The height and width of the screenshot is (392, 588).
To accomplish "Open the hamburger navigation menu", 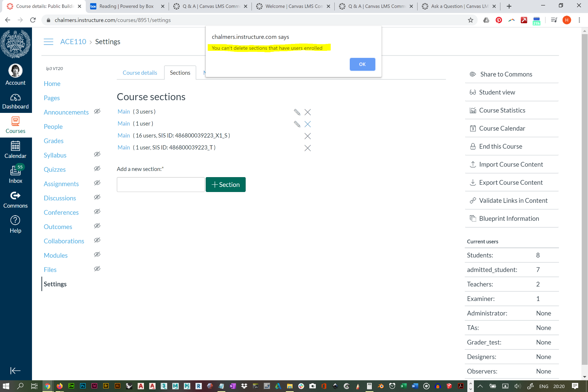I will 48,41.
